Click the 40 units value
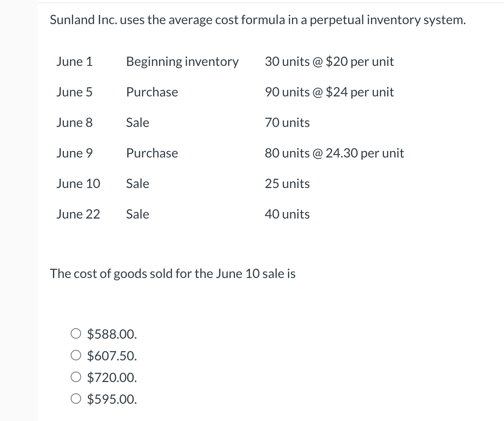This screenshot has height=421, width=504. click(x=287, y=214)
